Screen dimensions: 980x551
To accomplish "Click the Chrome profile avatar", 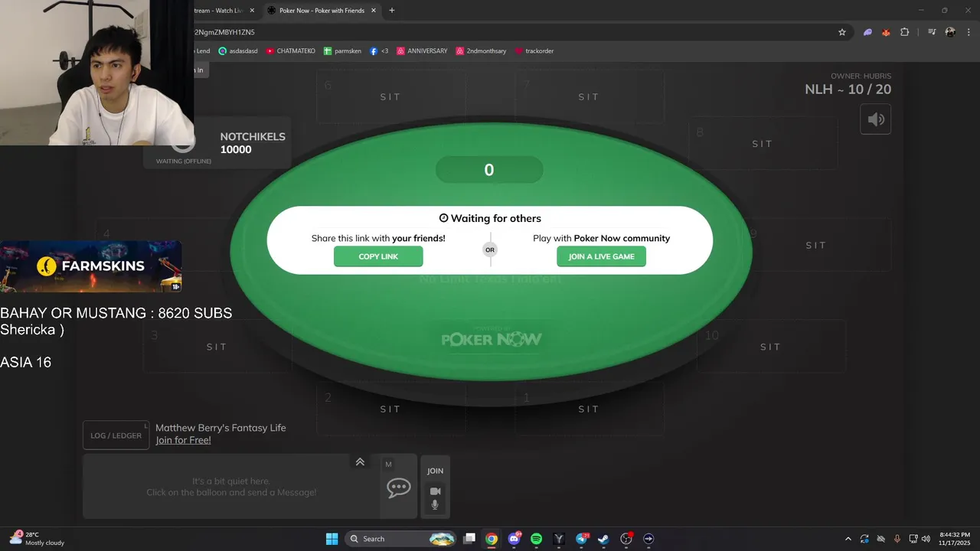I will click(950, 32).
